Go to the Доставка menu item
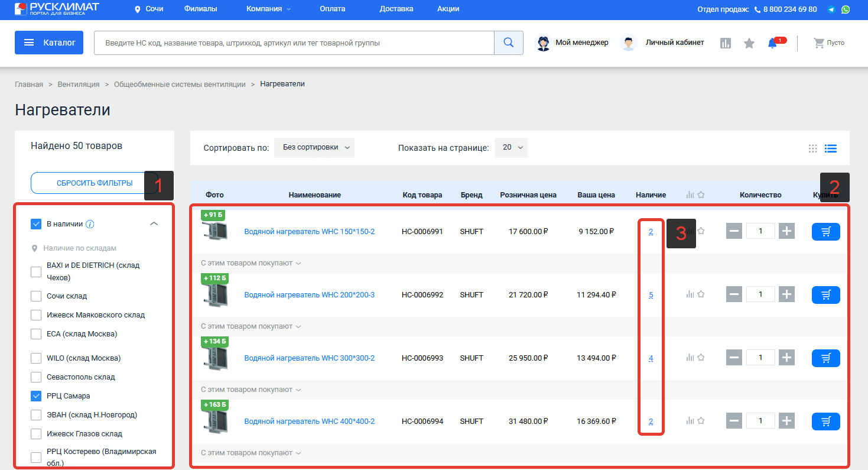This screenshot has height=470, width=868. (396, 9)
